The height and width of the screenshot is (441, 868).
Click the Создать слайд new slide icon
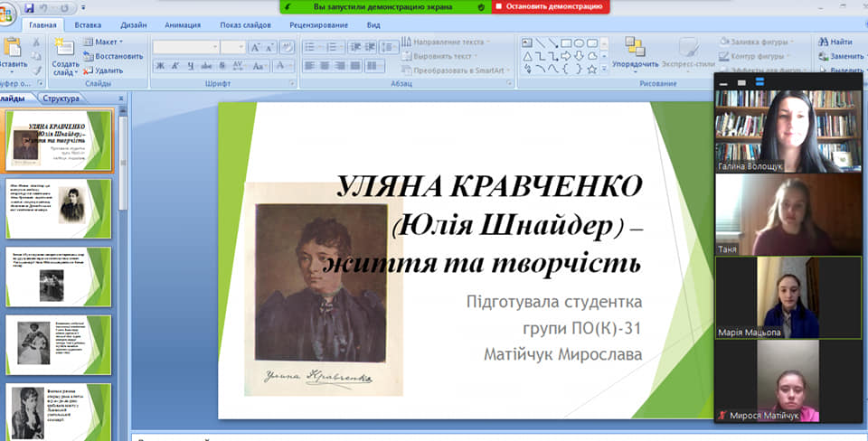(65, 48)
